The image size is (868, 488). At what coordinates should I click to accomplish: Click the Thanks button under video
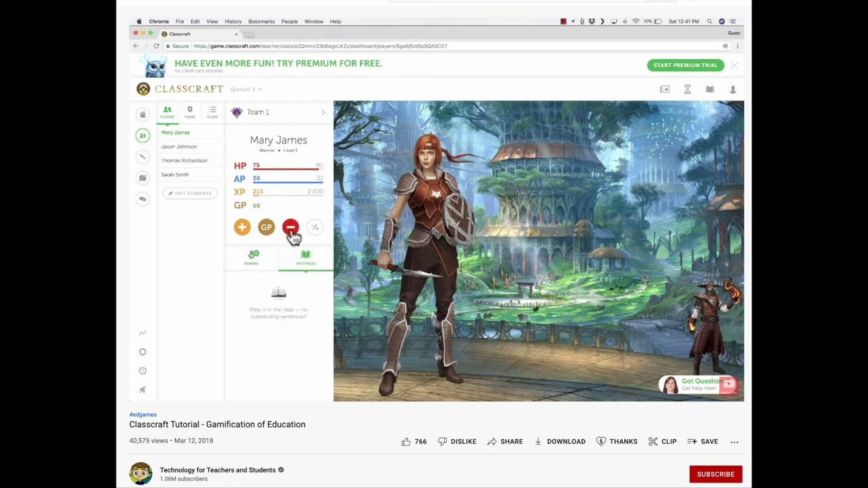(x=617, y=441)
